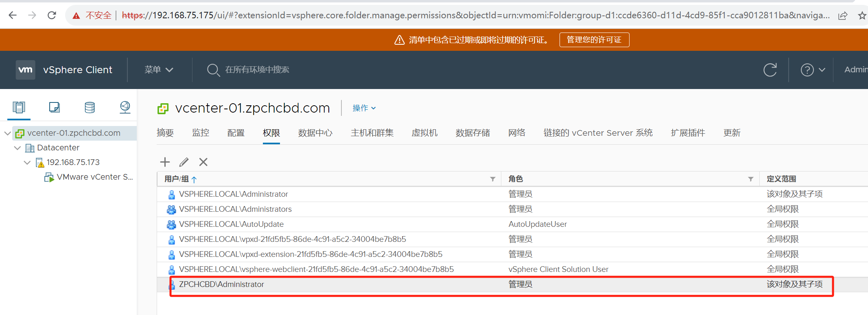This screenshot has height=315, width=868.
Task: Sort by the 定义范围 column header
Action: pyautogui.click(x=781, y=179)
